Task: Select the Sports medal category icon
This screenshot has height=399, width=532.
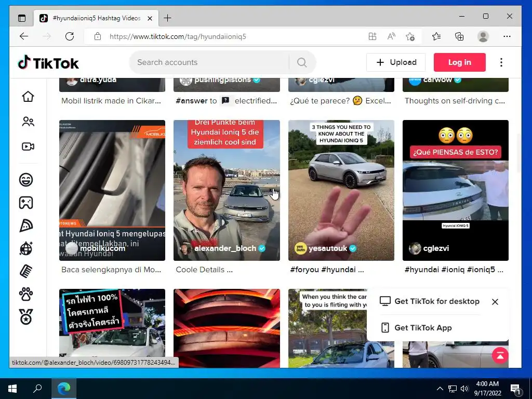Action: coord(26,317)
